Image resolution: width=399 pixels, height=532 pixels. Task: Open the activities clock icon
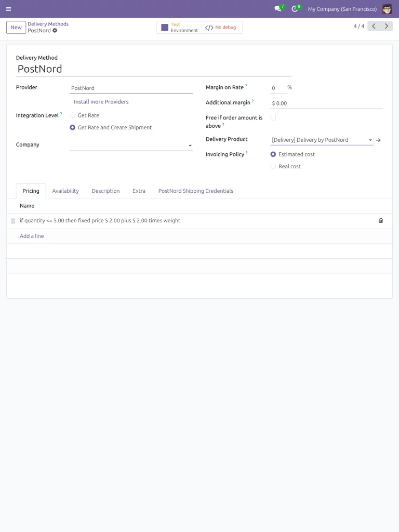tap(295, 9)
